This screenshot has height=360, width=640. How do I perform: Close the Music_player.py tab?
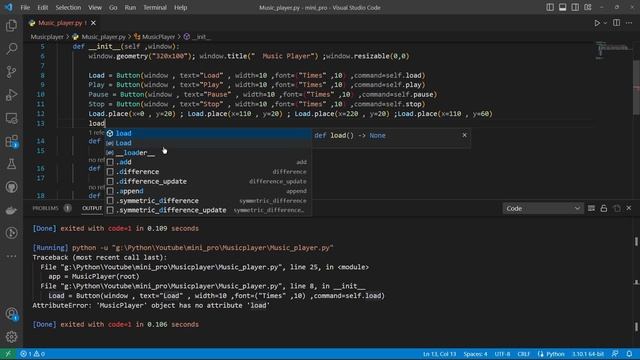coord(93,23)
